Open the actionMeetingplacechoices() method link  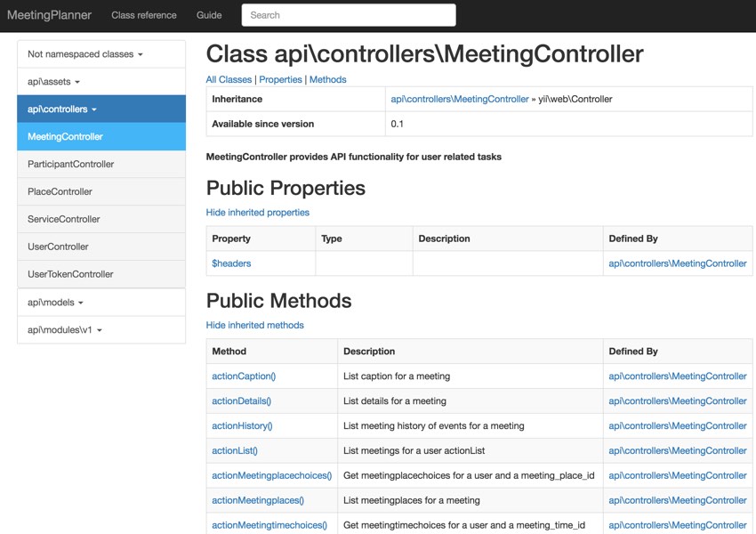click(272, 475)
